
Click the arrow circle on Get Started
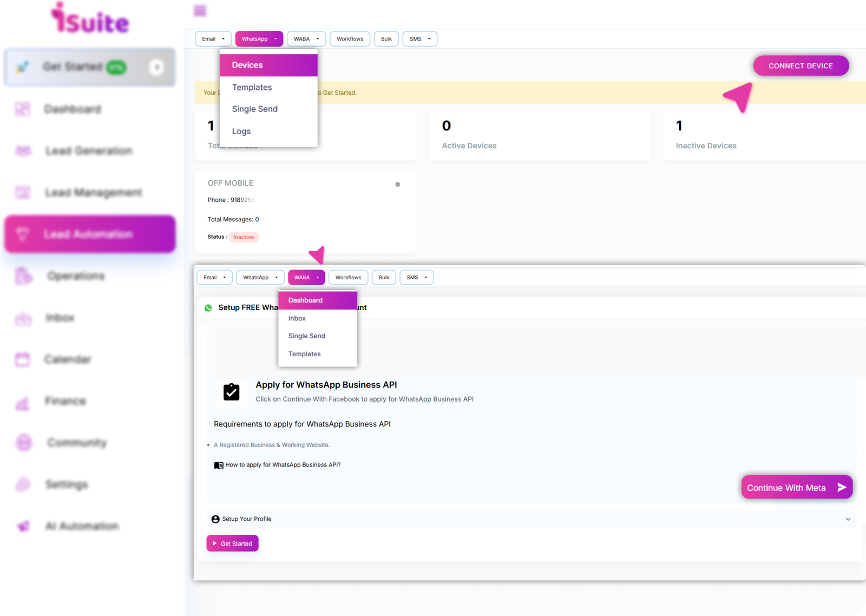(x=156, y=67)
